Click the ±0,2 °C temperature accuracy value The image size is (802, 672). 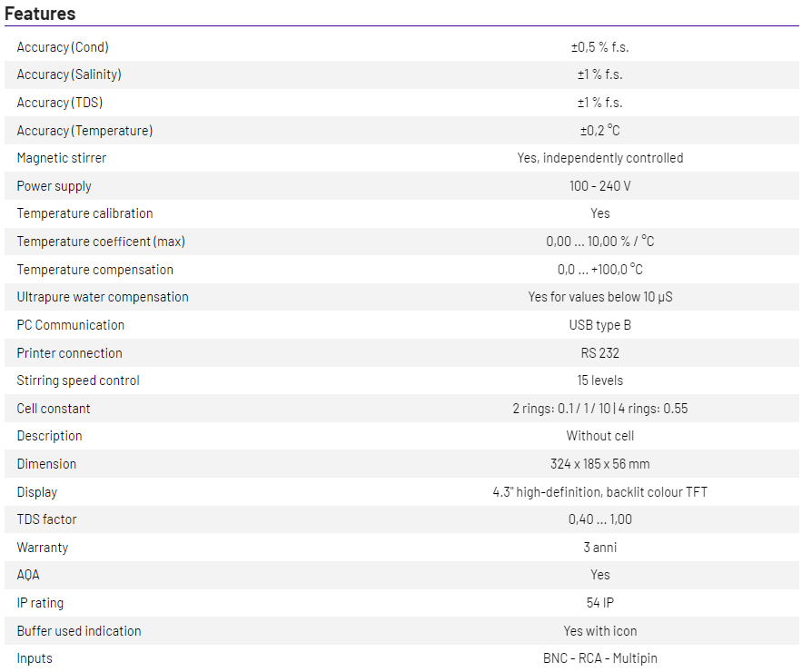599,131
